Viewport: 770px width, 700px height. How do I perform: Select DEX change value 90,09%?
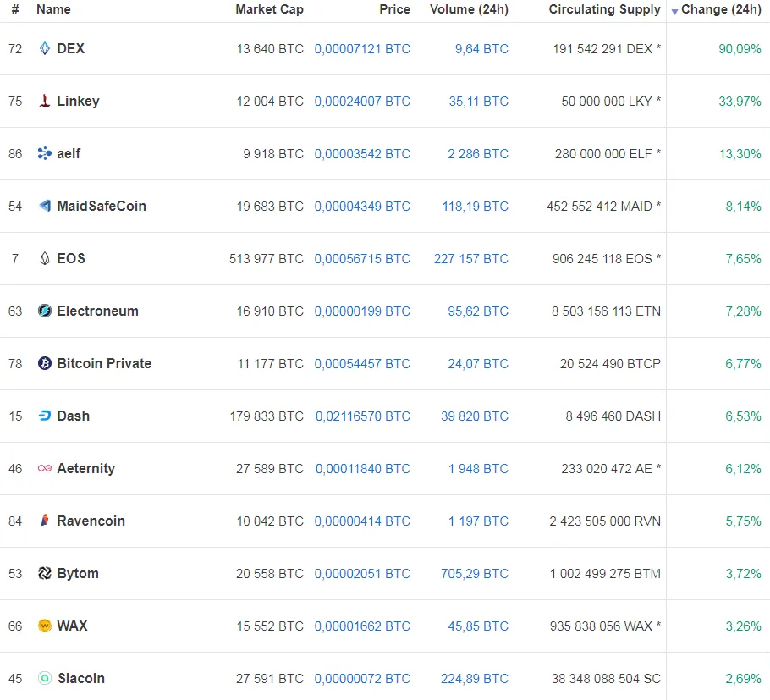[740, 48]
